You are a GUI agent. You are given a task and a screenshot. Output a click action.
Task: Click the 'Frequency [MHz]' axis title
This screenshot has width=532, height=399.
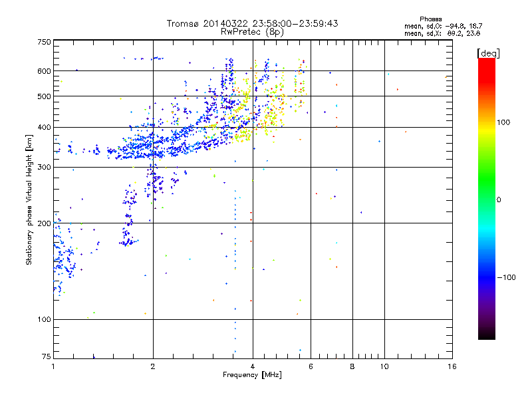tap(252, 375)
